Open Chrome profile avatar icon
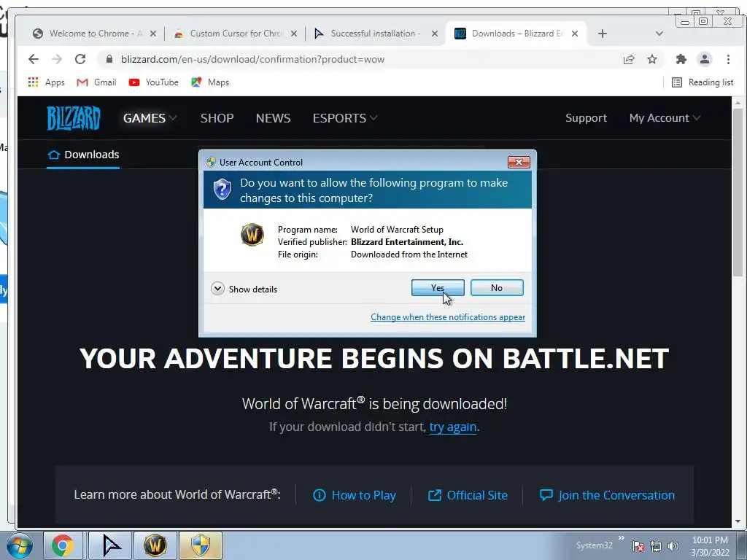Image resolution: width=747 pixels, height=560 pixels. tap(705, 60)
